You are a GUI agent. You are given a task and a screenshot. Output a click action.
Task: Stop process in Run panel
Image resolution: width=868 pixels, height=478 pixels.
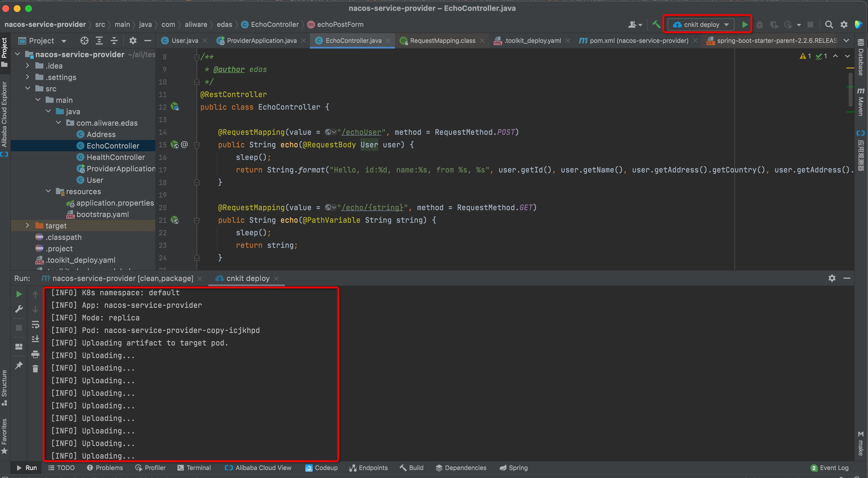point(19,328)
